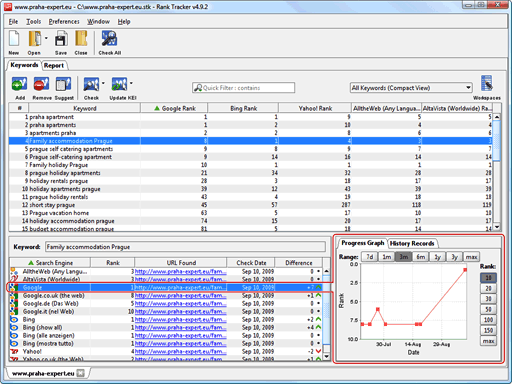Set graph range to 7d
Image resolution: width=512 pixels, height=384 pixels.
pos(370,257)
